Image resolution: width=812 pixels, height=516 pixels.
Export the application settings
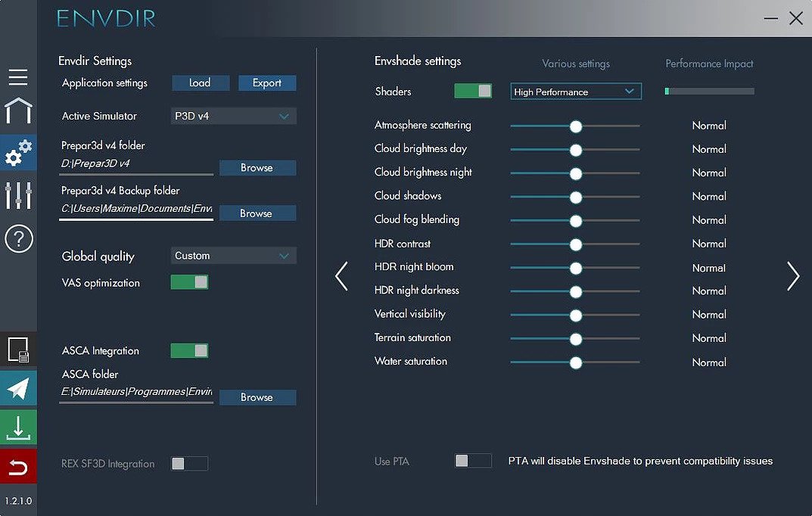pos(267,83)
